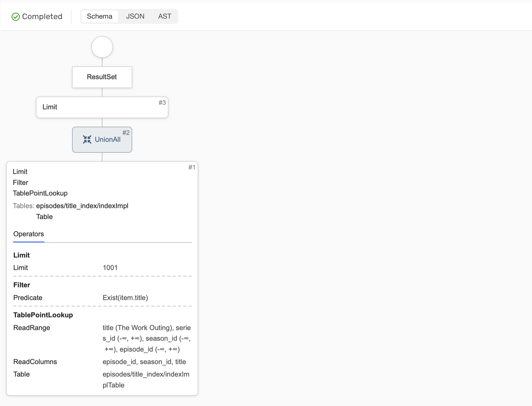Click the Limit value 1001

[x=111, y=268]
